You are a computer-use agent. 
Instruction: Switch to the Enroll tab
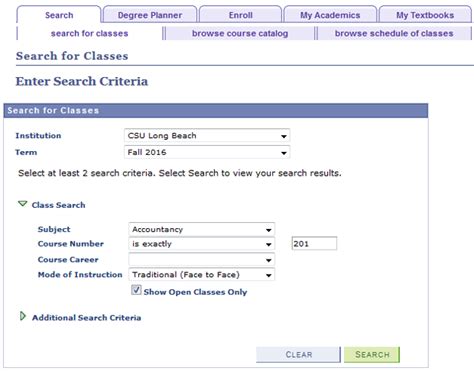[240, 15]
